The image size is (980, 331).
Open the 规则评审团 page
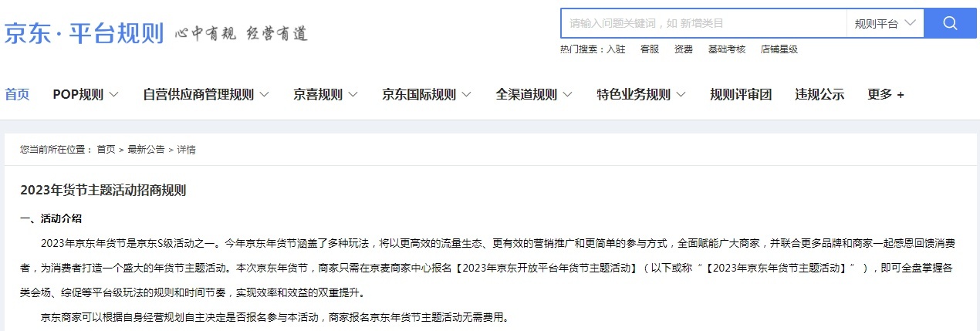pos(741,95)
